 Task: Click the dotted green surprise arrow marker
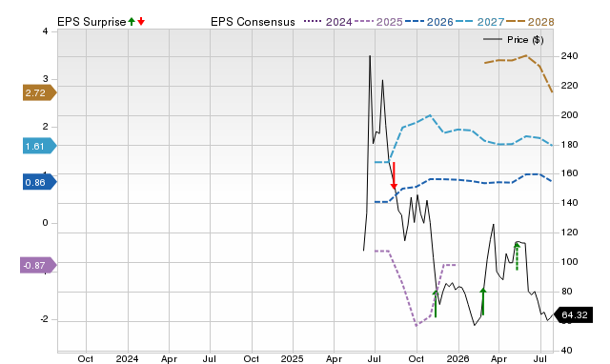(517, 256)
